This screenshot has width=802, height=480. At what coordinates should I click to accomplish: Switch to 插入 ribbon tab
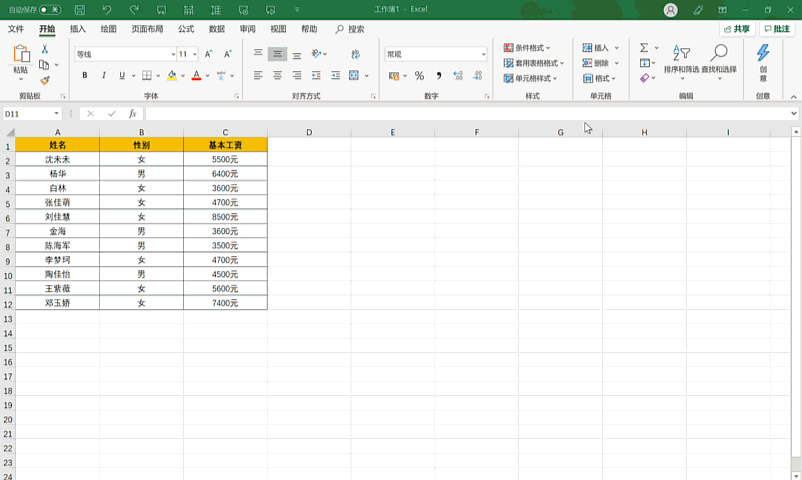pos(78,29)
